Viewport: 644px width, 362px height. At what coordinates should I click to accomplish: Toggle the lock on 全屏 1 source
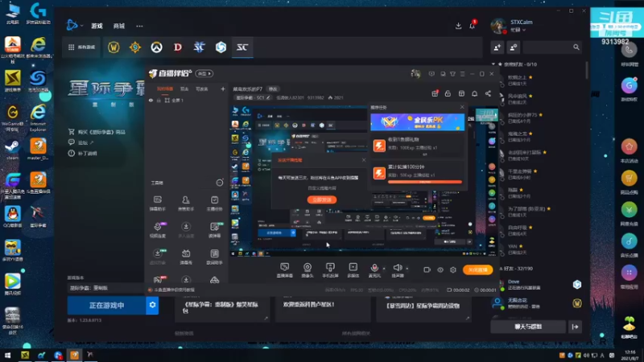(x=159, y=100)
